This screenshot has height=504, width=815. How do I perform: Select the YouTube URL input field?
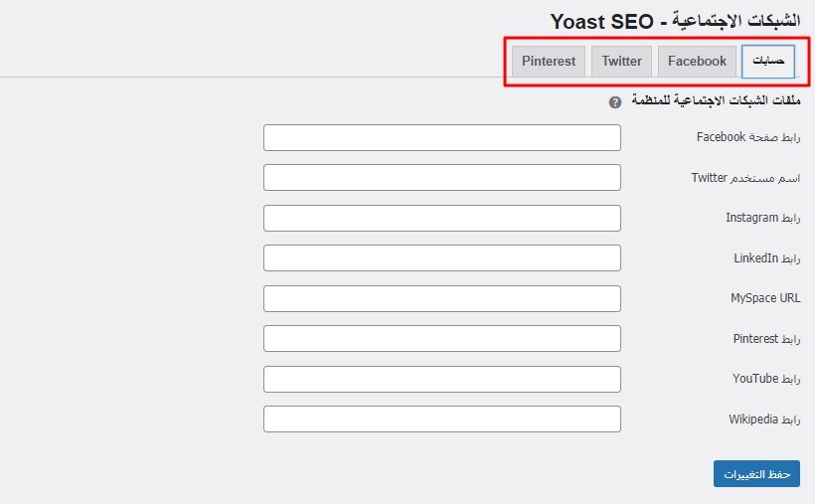[x=441, y=379]
